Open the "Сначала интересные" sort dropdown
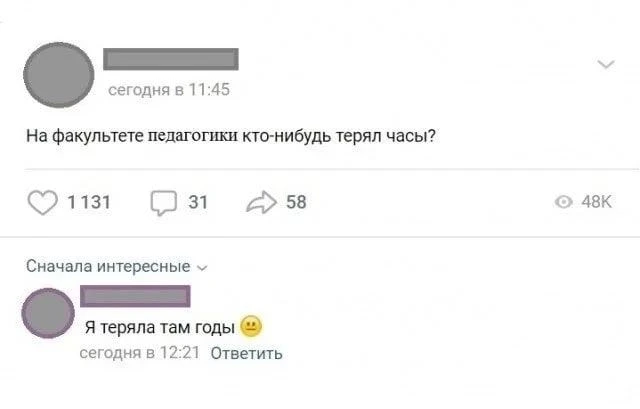This screenshot has width=640, height=409. point(107,267)
